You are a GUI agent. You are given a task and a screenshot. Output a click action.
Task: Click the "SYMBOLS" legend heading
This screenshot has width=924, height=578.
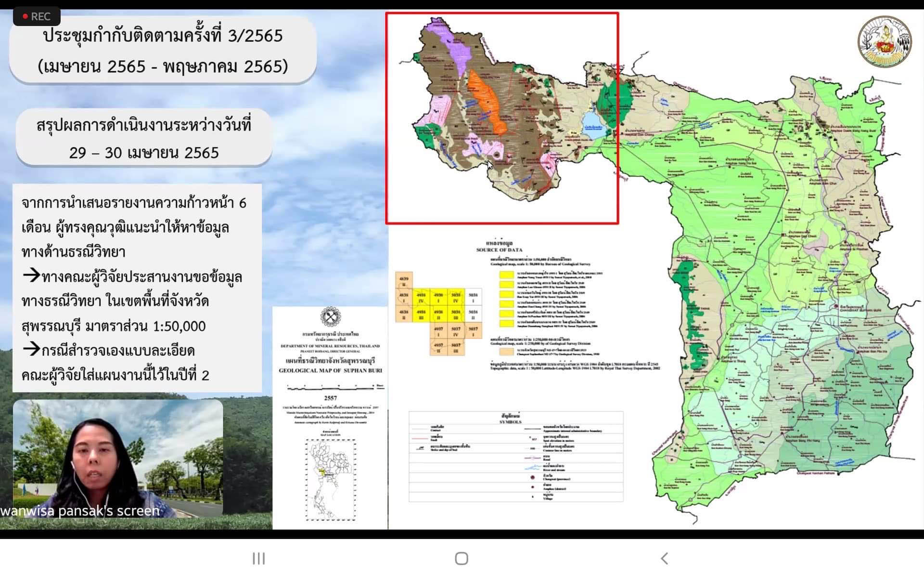pyautogui.click(x=510, y=422)
